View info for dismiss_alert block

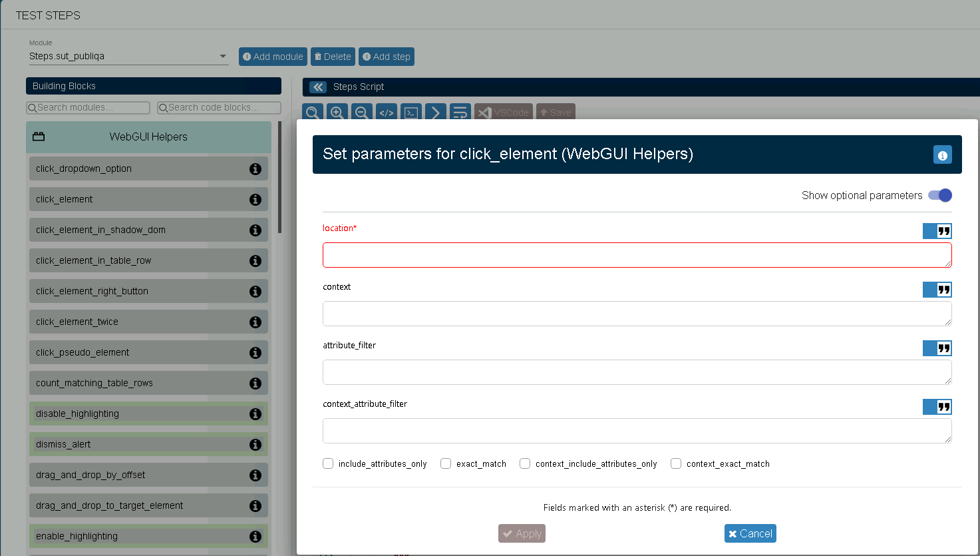[255, 445]
